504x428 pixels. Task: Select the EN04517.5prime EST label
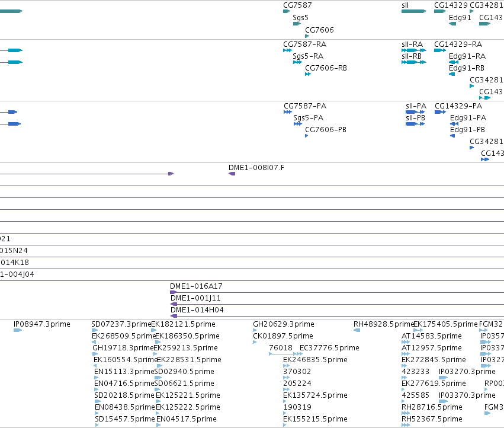187,419
